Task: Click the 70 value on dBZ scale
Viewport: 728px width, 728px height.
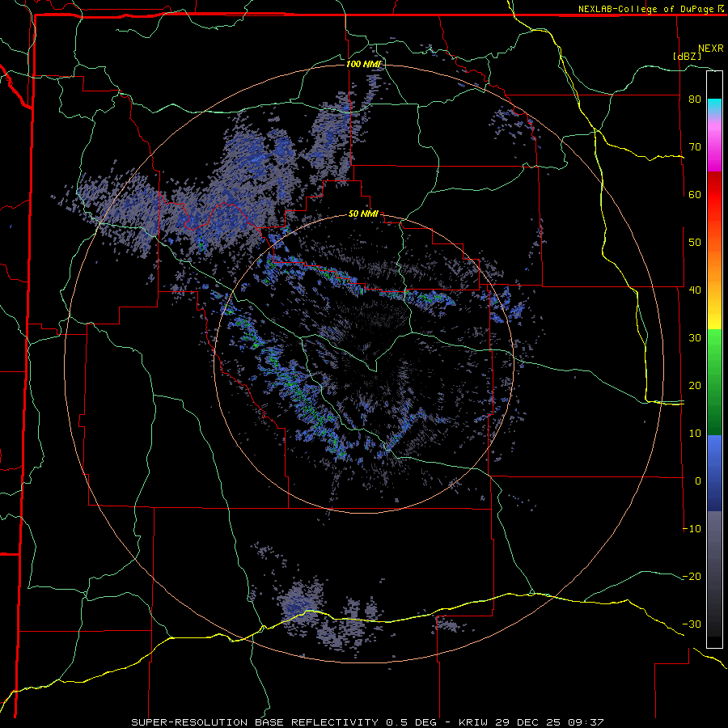Action: click(x=695, y=146)
